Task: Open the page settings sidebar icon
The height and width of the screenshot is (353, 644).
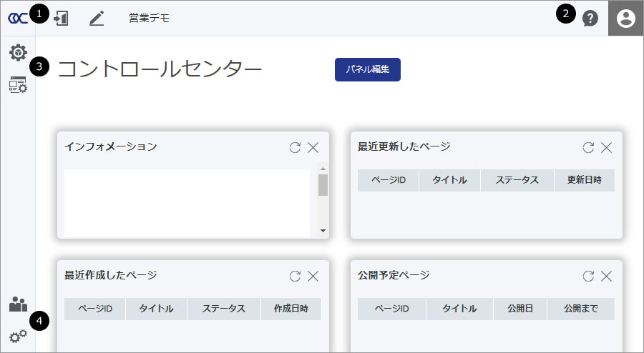Action: (18, 85)
